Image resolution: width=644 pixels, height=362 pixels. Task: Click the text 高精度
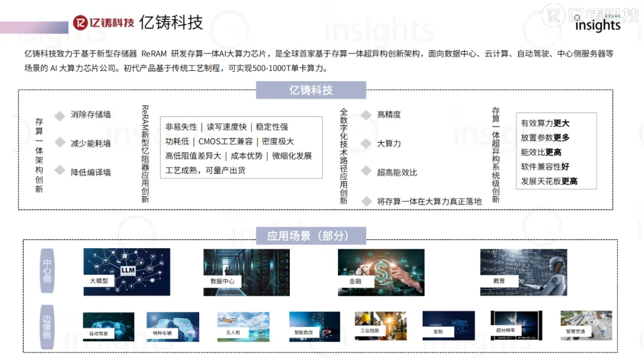pyautogui.click(x=389, y=115)
